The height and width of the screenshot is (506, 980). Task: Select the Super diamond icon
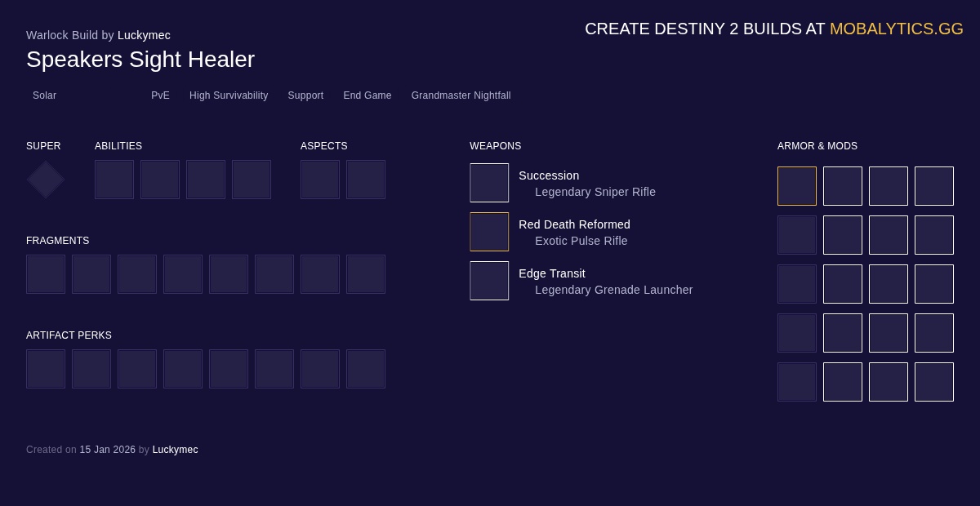(45, 180)
